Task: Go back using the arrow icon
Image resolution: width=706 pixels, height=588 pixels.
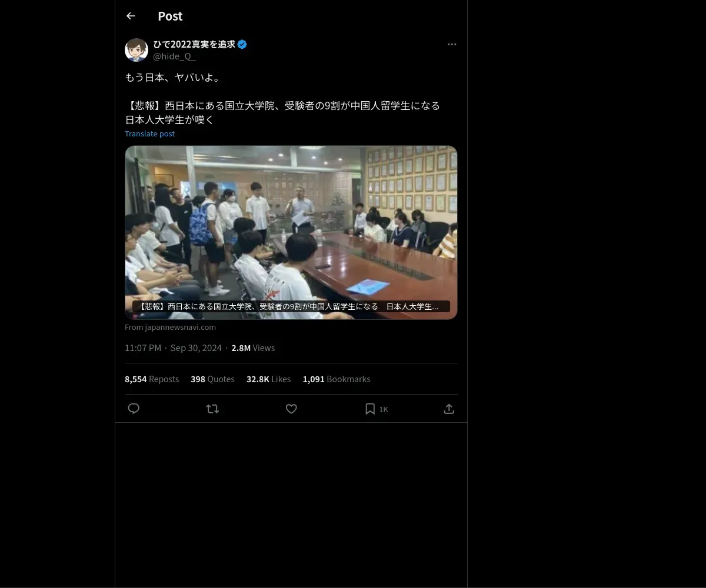Action: point(131,16)
